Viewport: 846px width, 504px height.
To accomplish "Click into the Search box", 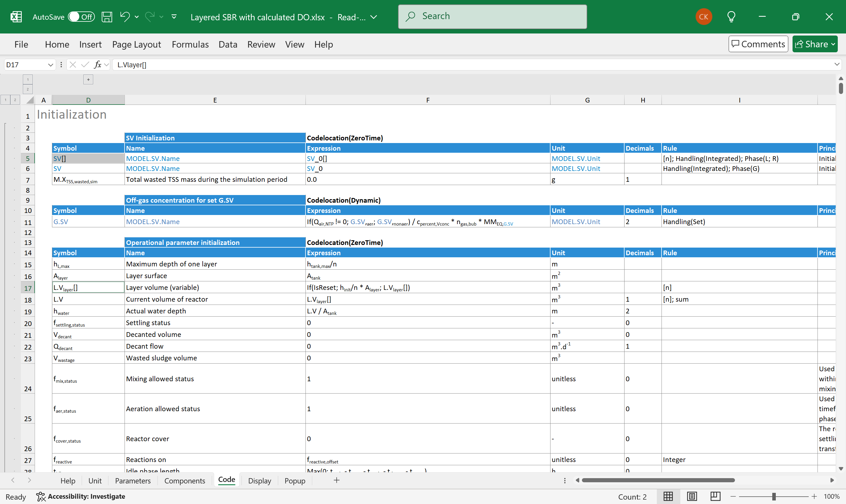I will tap(492, 16).
